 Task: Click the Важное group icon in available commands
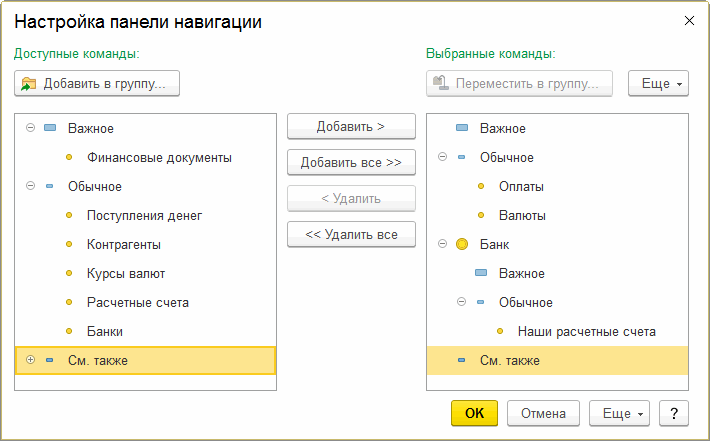(x=50, y=128)
